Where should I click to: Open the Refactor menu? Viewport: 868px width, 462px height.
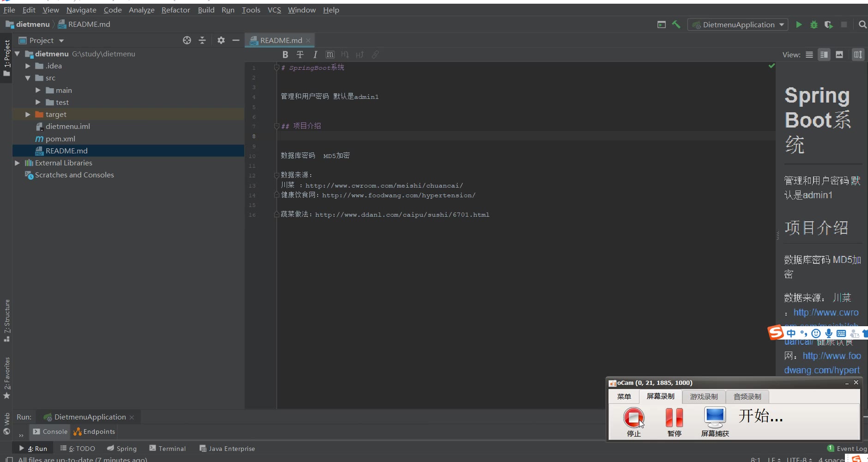(x=175, y=10)
